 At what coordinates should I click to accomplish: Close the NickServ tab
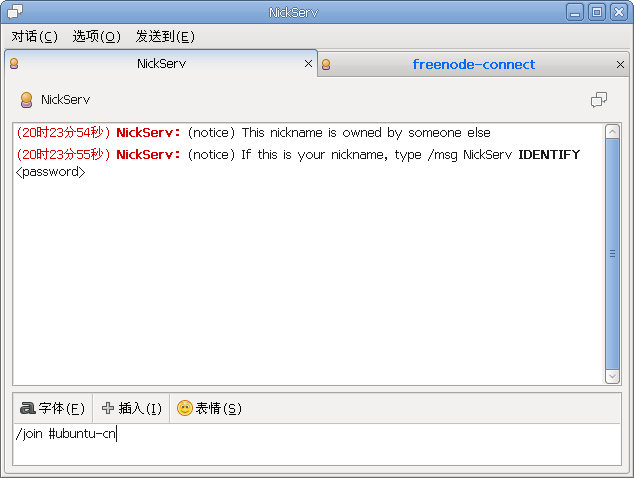click(x=308, y=63)
